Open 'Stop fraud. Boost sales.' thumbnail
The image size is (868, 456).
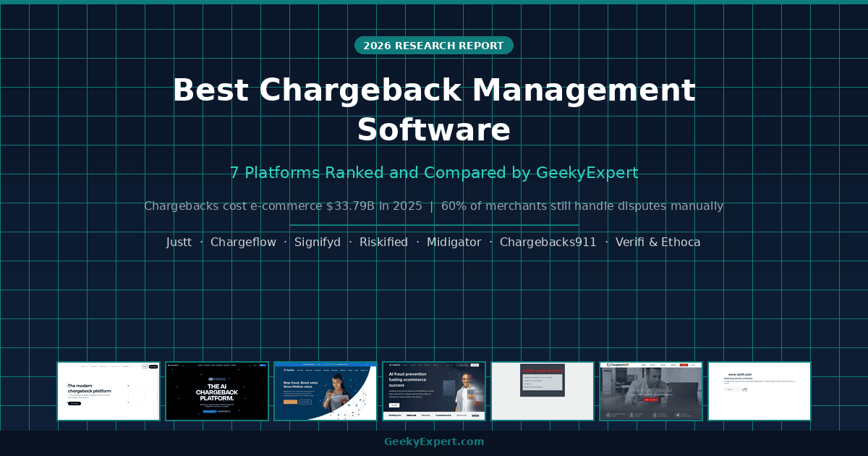[x=325, y=391]
